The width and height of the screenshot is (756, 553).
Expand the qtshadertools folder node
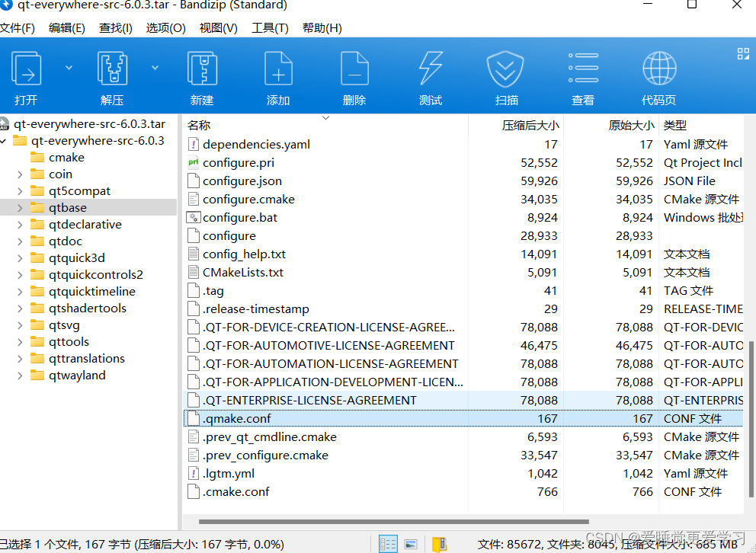tap(20, 308)
